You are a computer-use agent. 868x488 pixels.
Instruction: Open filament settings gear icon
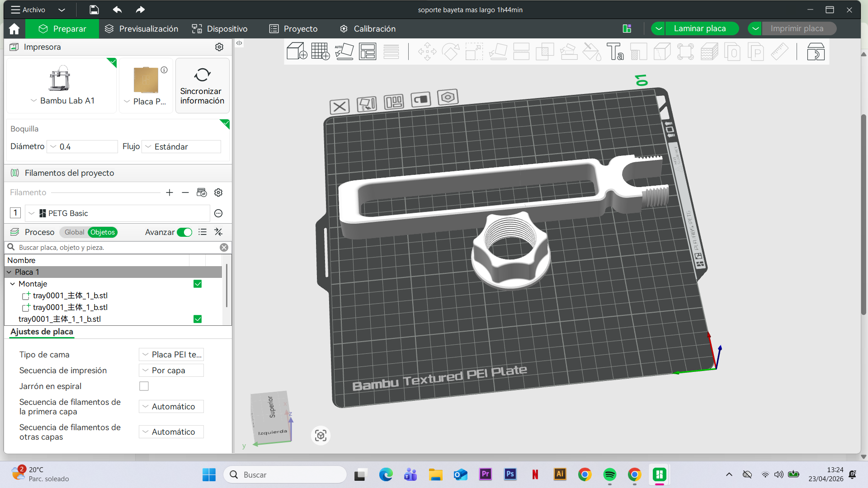pos(218,192)
